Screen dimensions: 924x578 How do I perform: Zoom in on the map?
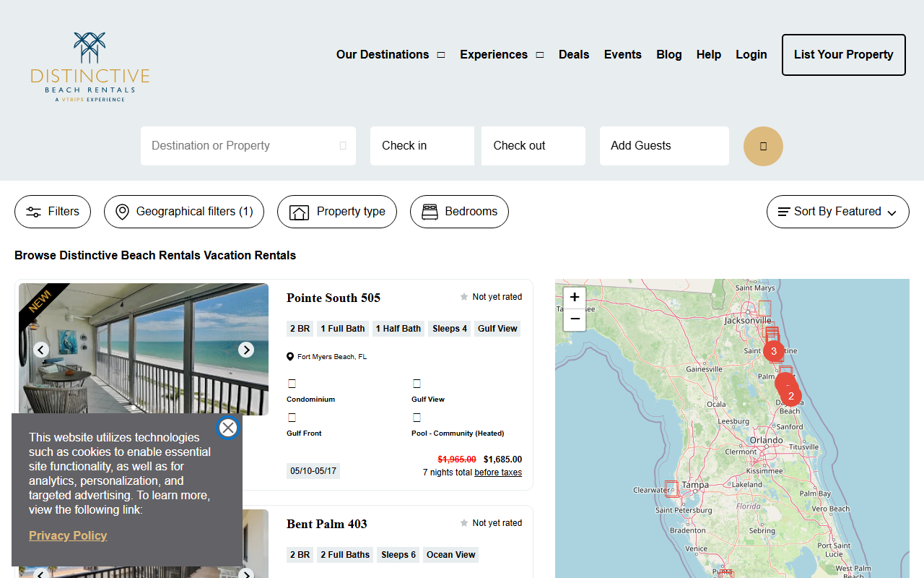pos(575,297)
